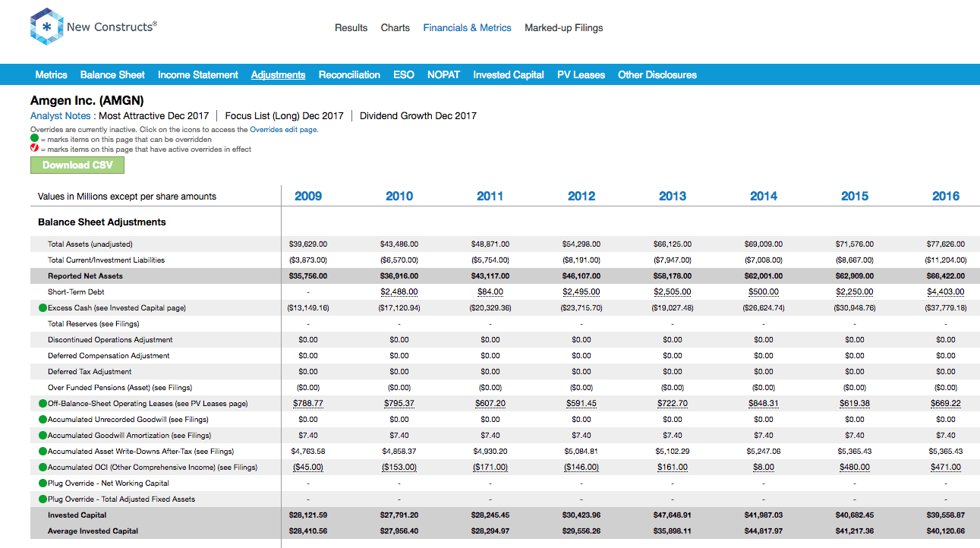Open 2016 Short-Term Debt value $4,403.00
The height and width of the screenshot is (548, 980).
946,292
